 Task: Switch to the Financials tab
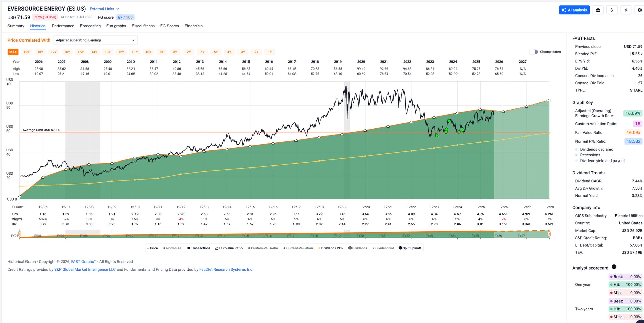tap(194, 26)
